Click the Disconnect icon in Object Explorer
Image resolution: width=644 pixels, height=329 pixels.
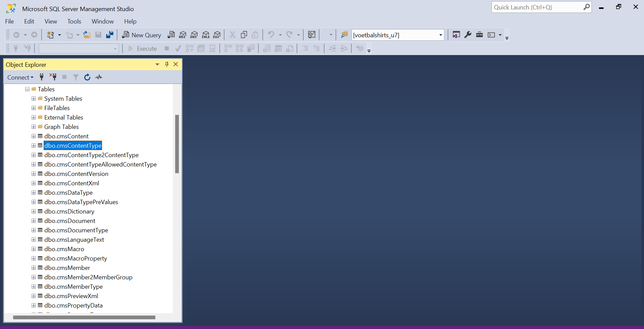(53, 77)
